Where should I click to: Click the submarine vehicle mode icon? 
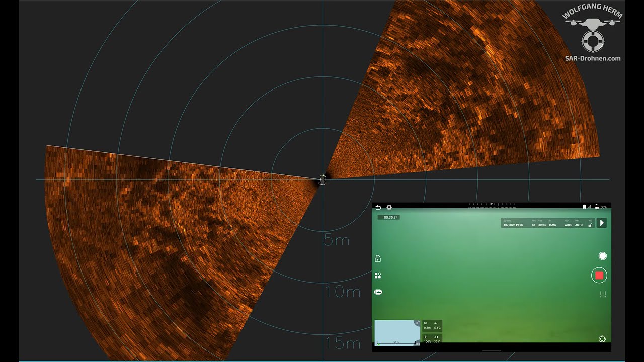pyautogui.click(x=378, y=292)
